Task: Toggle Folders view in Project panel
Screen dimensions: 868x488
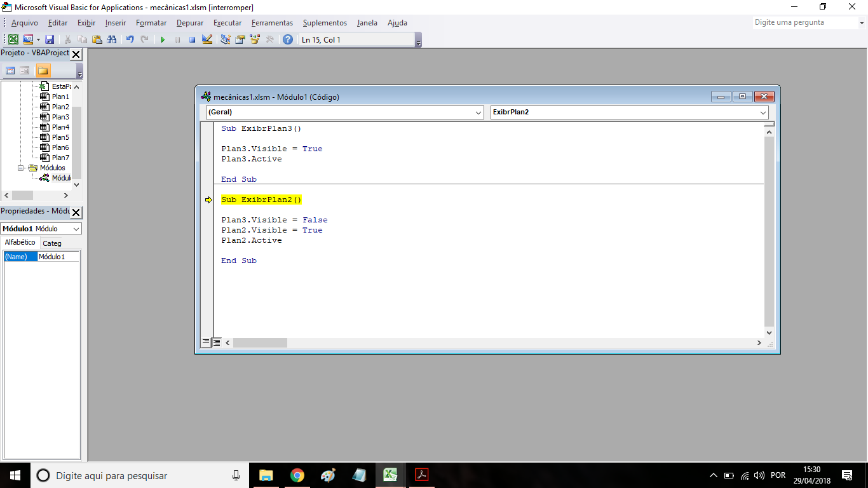Action: point(43,70)
